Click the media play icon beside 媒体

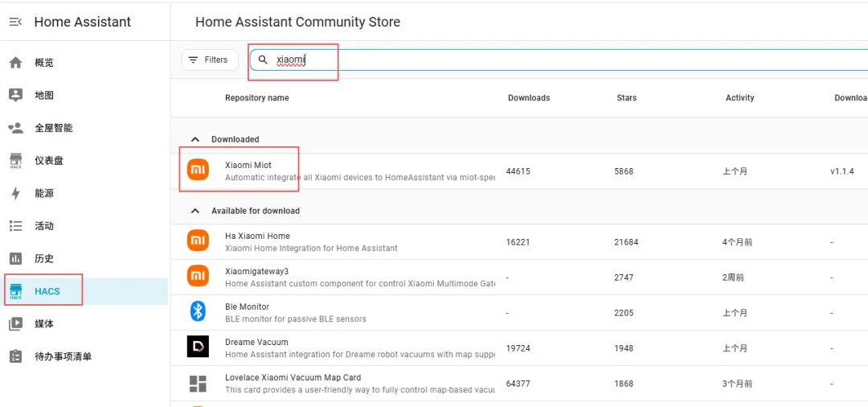[x=15, y=324]
